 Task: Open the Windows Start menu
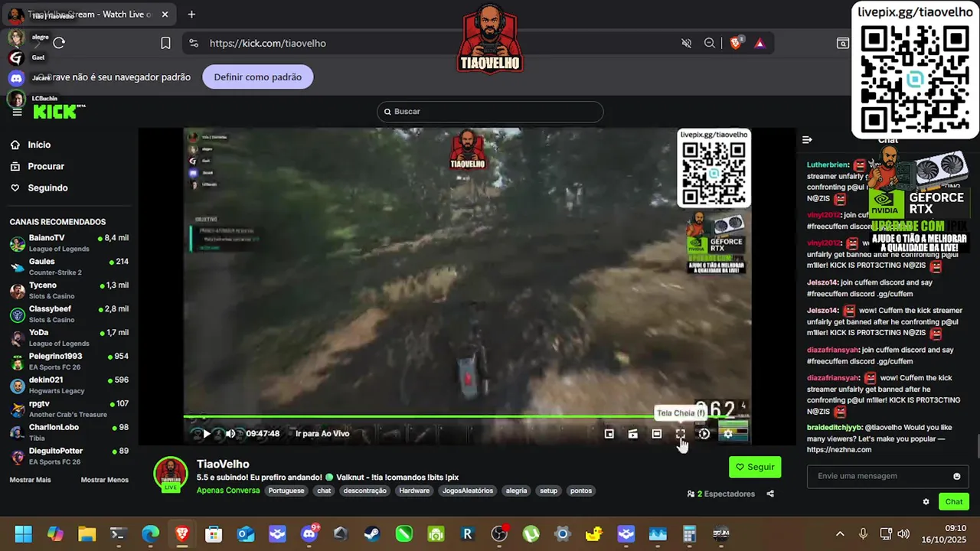[24, 533]
